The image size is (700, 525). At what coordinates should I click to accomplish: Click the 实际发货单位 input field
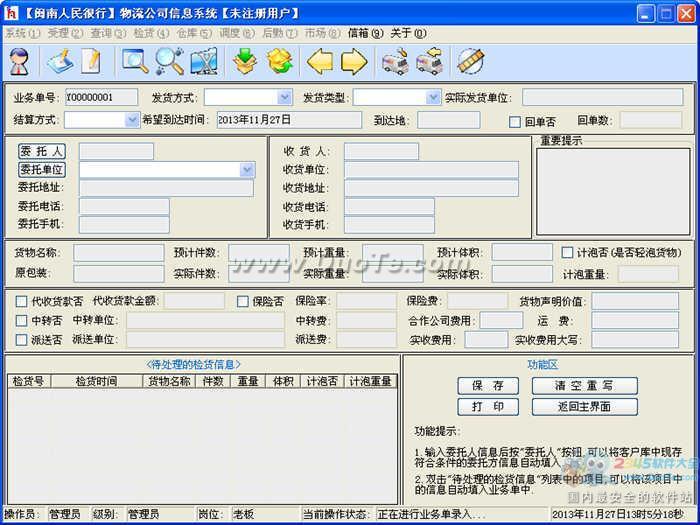click(603, 97)
